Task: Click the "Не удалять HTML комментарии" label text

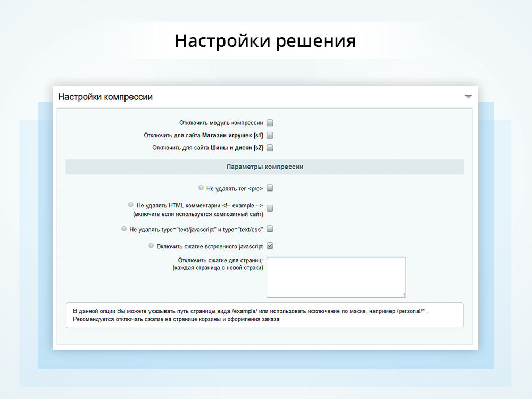Action: tap(197, 204)
